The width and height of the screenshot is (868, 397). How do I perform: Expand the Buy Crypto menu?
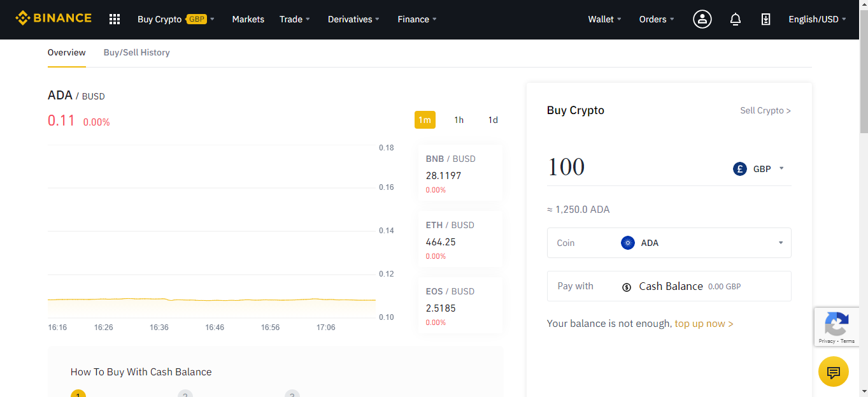(x=176, y=19)
